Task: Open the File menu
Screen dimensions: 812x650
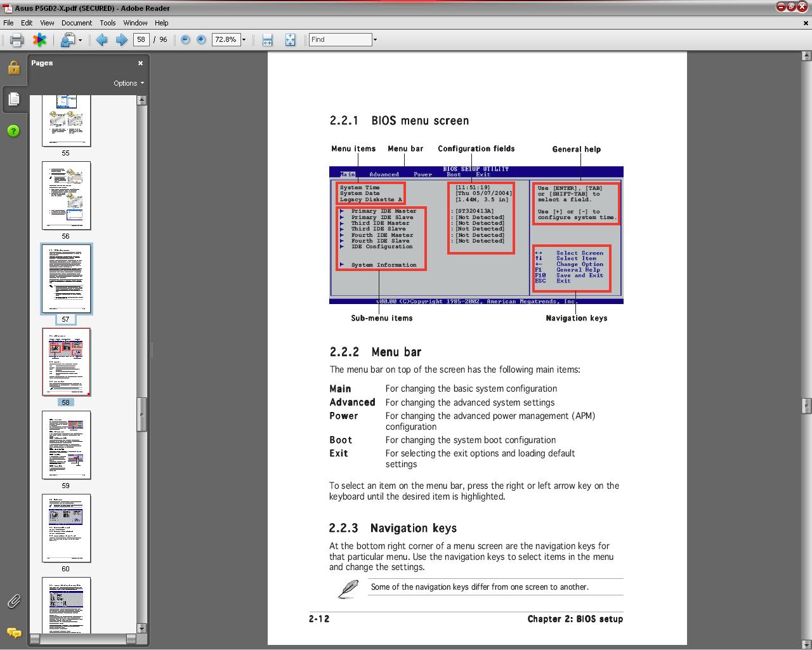Action: [x=8, y=22]
